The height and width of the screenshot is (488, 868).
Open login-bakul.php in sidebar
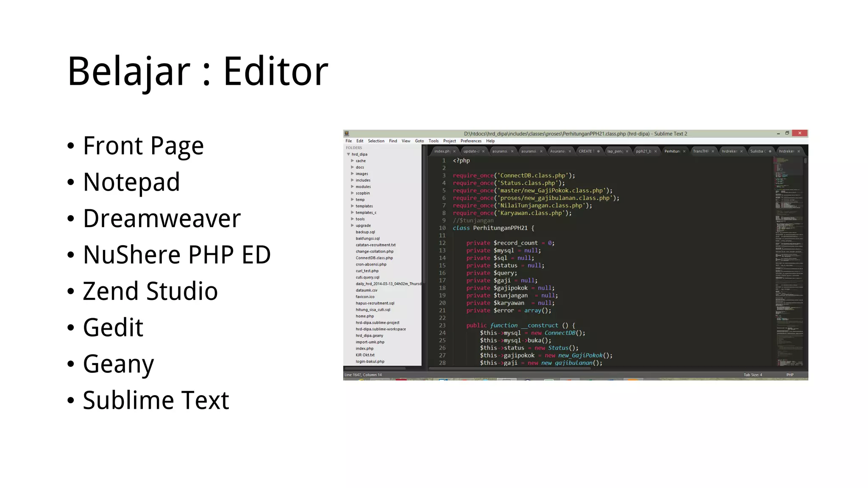[370, 361]
